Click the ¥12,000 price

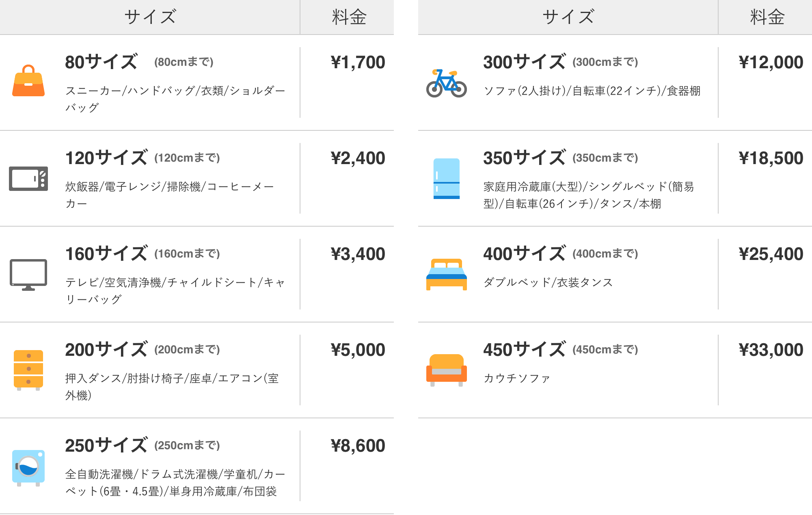coord(771,63)
